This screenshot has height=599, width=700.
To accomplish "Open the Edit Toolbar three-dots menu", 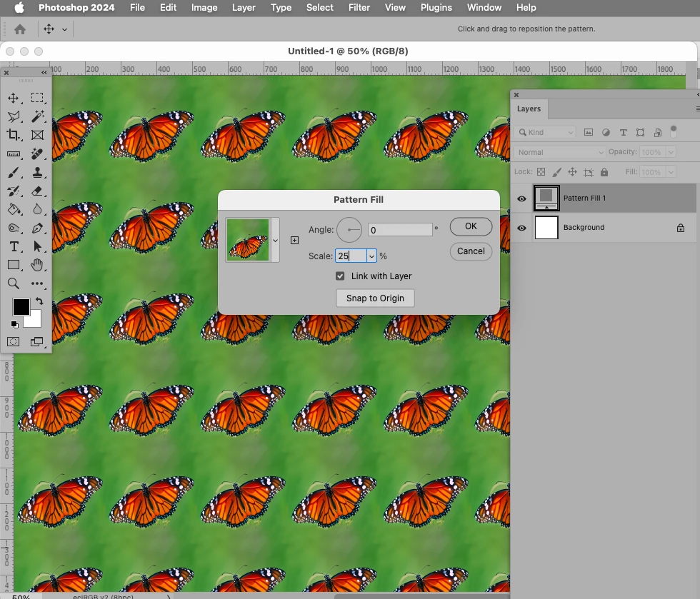I will click(x=37, y=283).
